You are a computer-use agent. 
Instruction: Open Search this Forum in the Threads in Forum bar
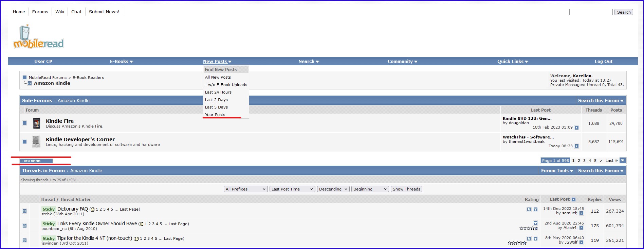point(601,171)
